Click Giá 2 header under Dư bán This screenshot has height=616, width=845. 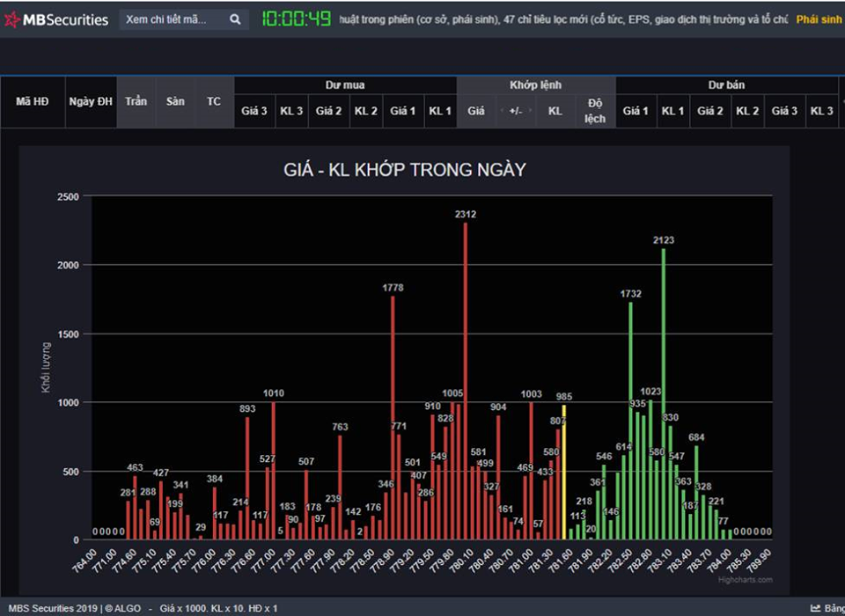[710, 111]
